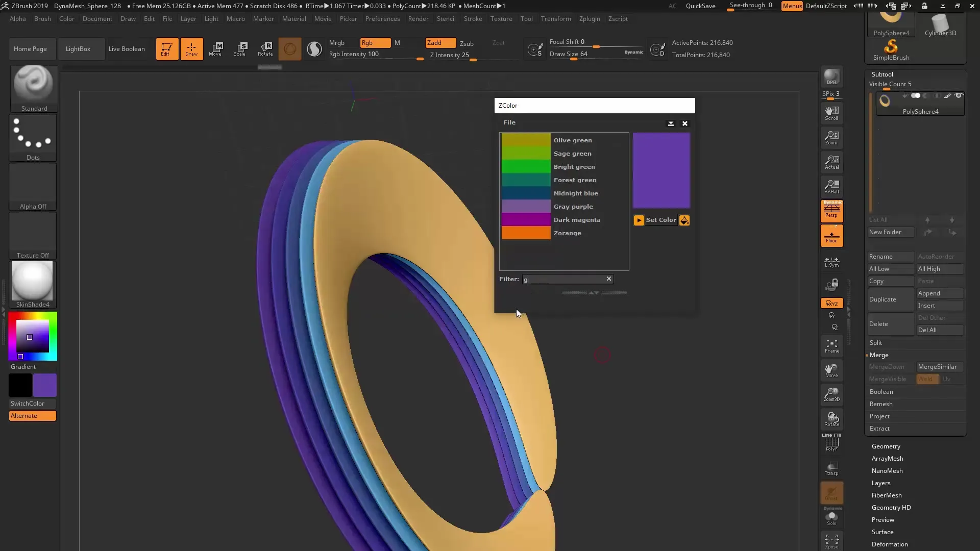Select the SimpleBrush tool

(891, 51)
